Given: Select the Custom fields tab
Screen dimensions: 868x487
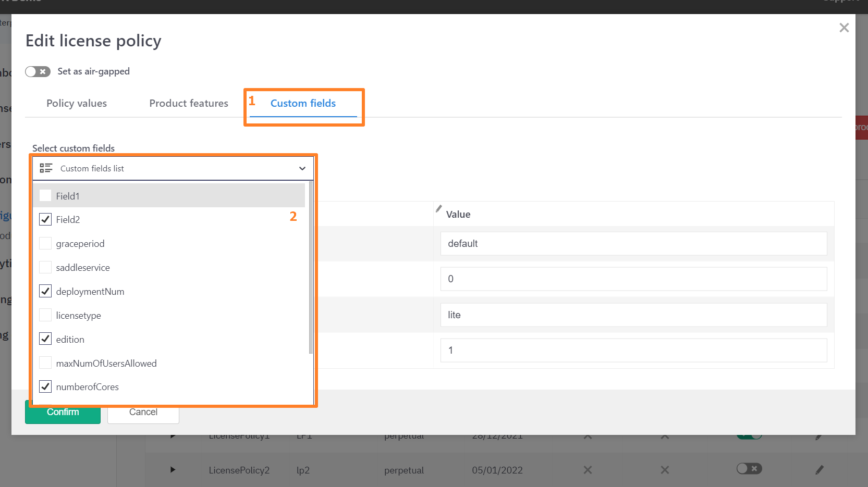Looking at the screenshot, I should [303, 103].
